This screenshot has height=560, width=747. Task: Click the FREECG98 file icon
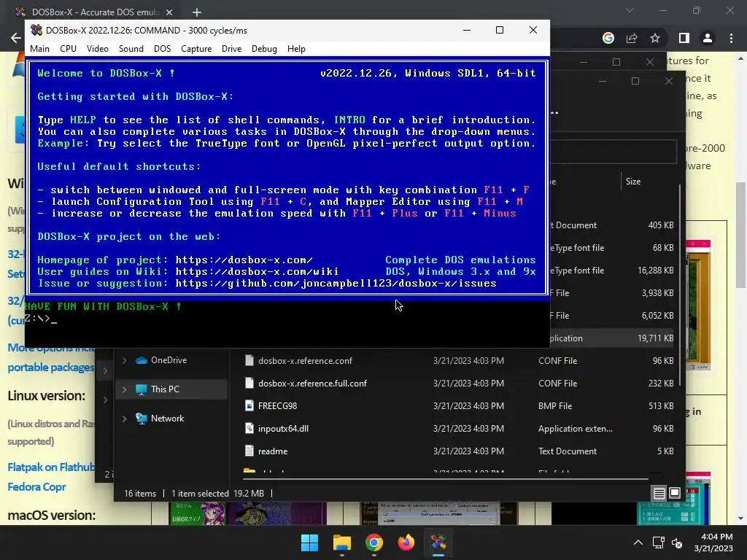249,405
